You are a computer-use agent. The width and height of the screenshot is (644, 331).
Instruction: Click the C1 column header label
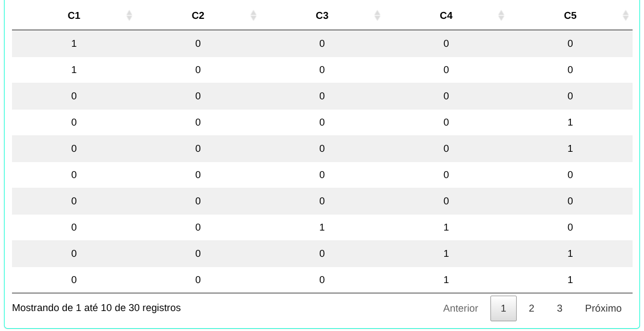[x=74, y=15]
